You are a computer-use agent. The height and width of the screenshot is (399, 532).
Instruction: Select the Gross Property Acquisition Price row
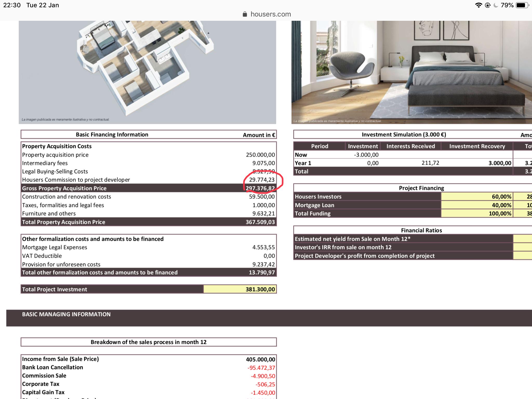pyautogui.click(x=130, y=188)
